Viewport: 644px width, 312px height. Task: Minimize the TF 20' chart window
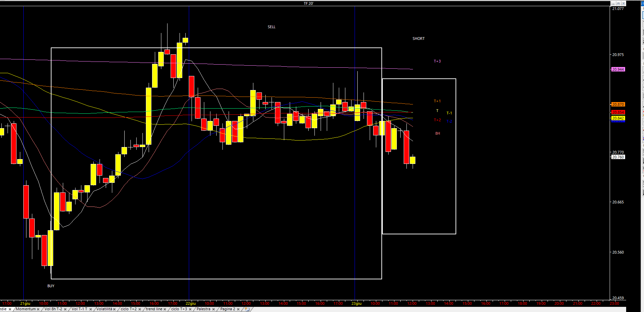tap(613, 3)
